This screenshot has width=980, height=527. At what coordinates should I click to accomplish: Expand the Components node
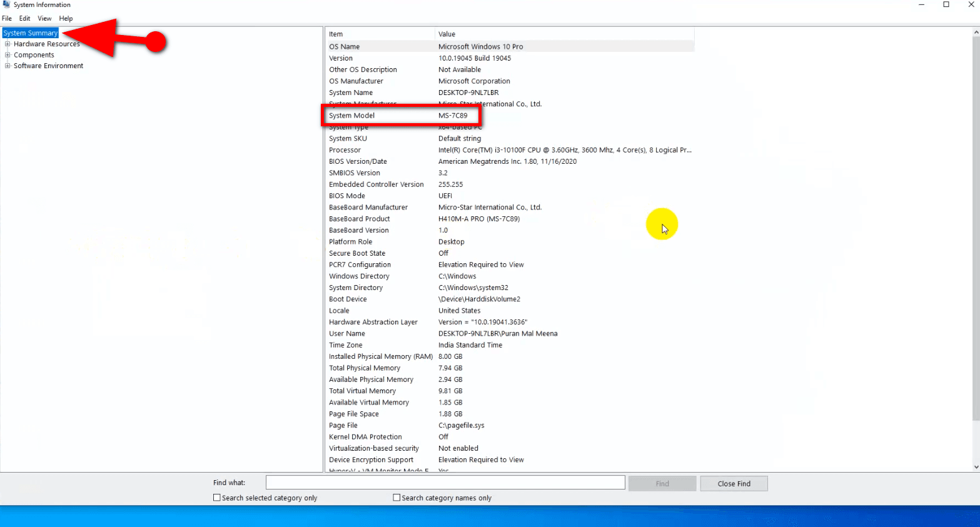8,55
